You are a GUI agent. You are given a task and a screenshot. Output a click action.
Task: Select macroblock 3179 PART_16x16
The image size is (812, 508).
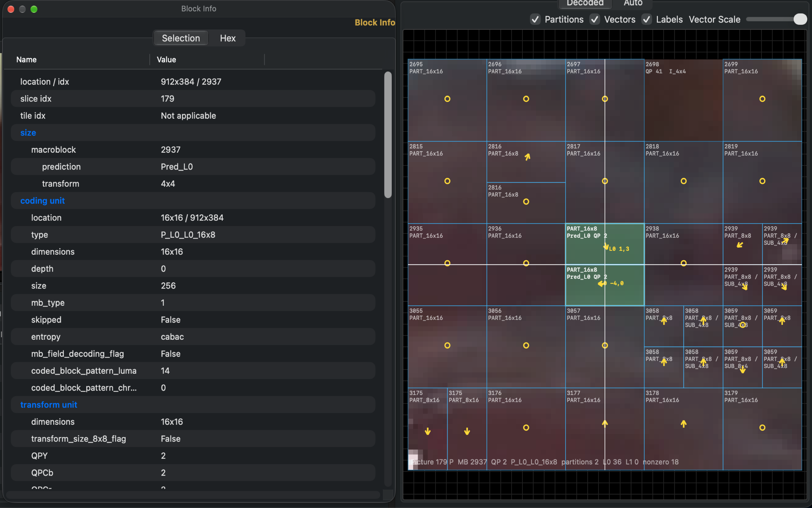(762, 429)
